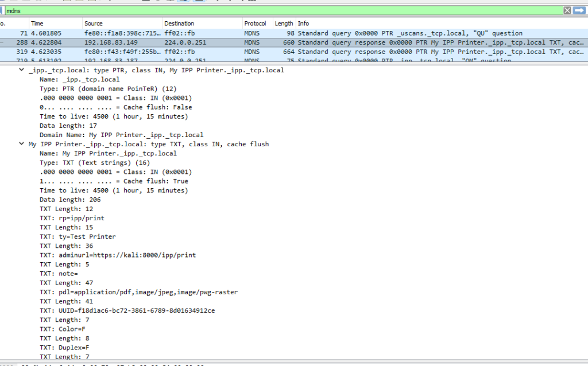588x366 pixels.
Task: Click the mdns filter input field
Action: pos(281,10)
